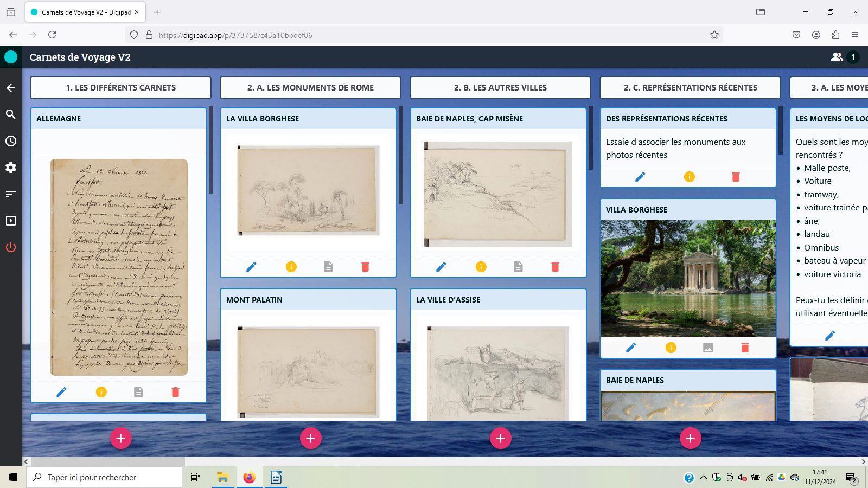Open document of Allemagne card

(139, 392)
